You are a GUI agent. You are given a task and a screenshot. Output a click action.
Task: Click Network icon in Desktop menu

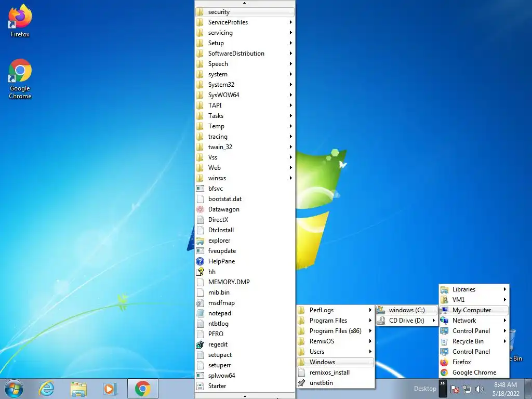pos(444,321)
